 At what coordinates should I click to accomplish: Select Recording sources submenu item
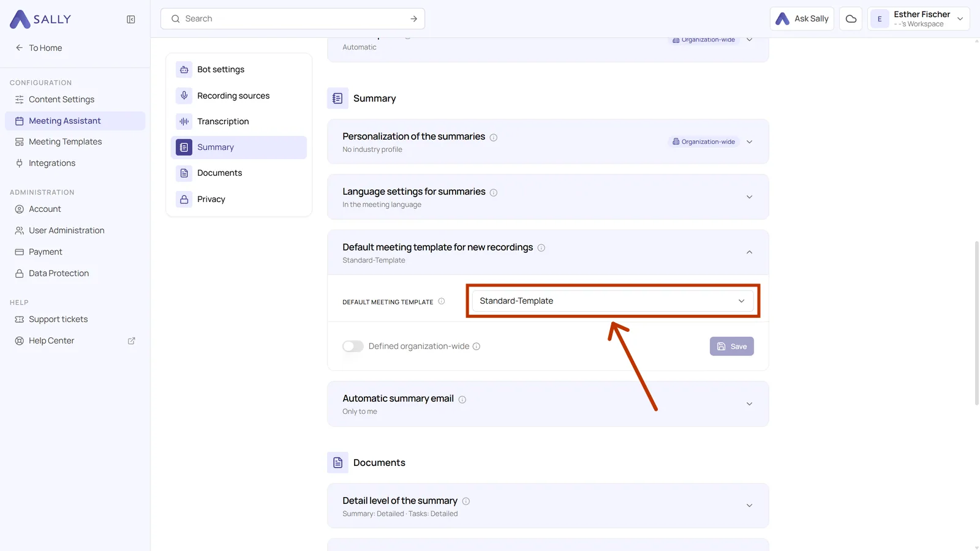coord(239,96)
